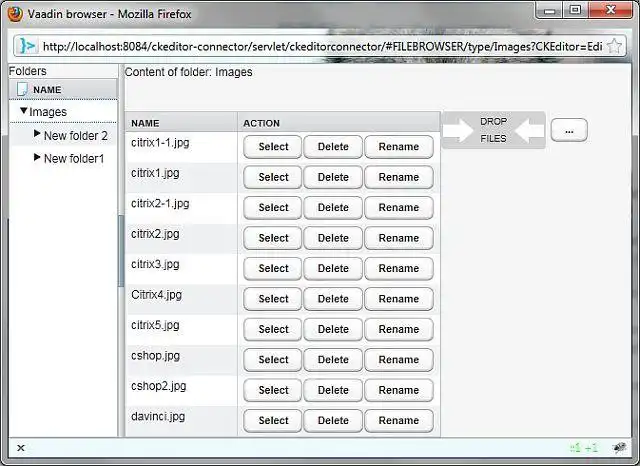The image size is (640, 466).
Task: Click NAME header in Folders panel
Action: (47, 90)
